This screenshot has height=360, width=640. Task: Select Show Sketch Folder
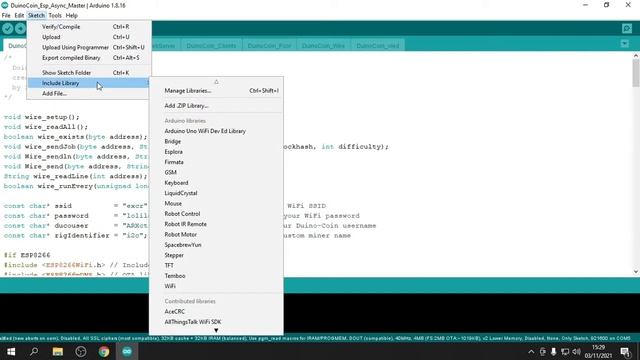click(89, 73)
